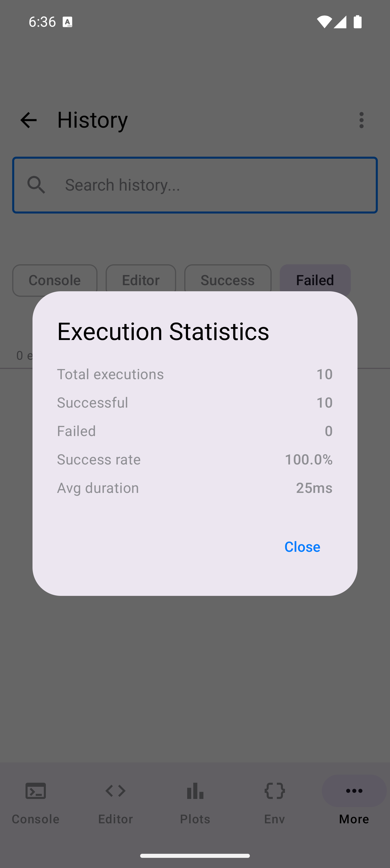The height and width of the screenshot is (868, 390).
Task: Tap the home gesture bar
Action: tap(195, 856)
